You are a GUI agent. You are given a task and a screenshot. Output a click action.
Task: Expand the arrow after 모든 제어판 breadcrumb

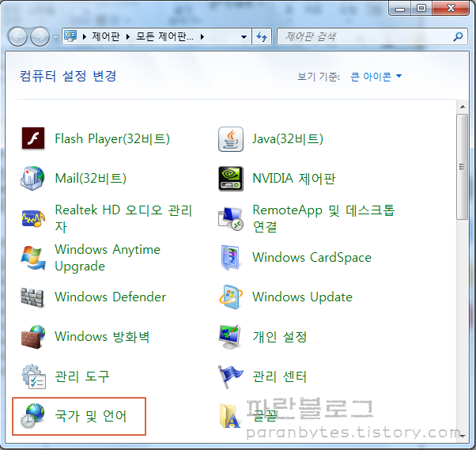[x=202, y=37]
